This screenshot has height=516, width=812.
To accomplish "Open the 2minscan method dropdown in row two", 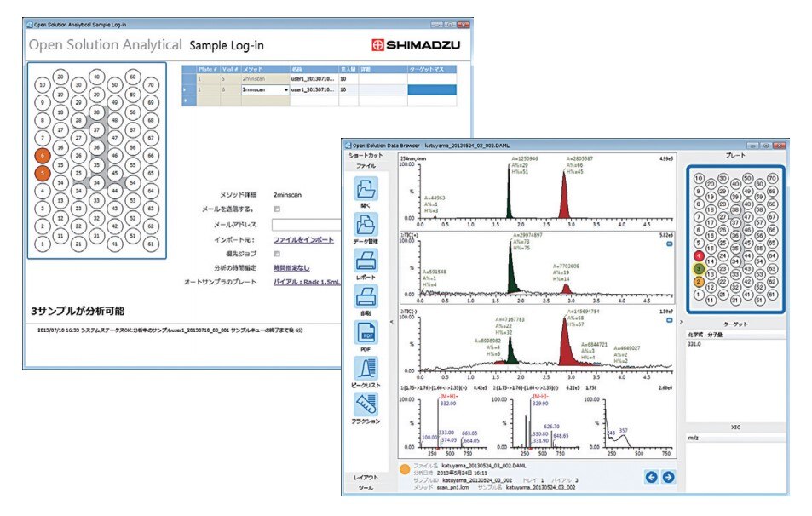I will (x=285, y=89).
